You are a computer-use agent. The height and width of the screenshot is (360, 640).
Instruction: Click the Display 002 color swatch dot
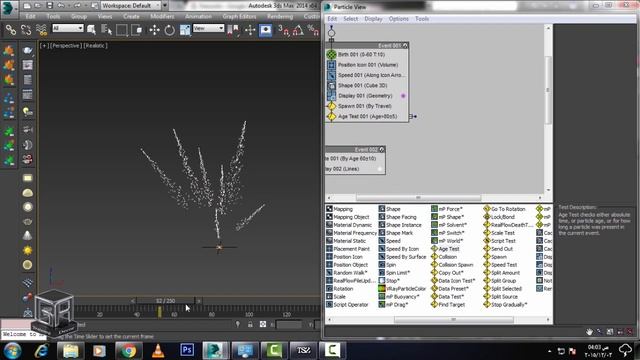coord(380,169)
